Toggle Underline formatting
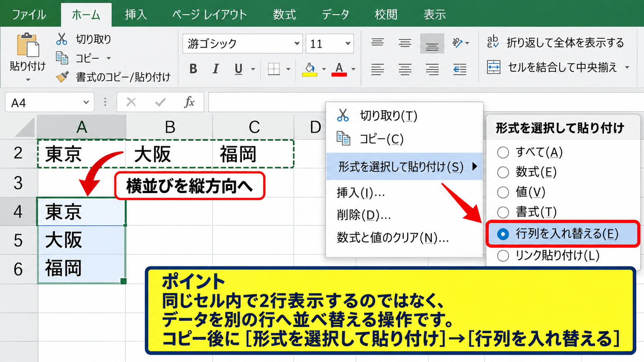 238,69
